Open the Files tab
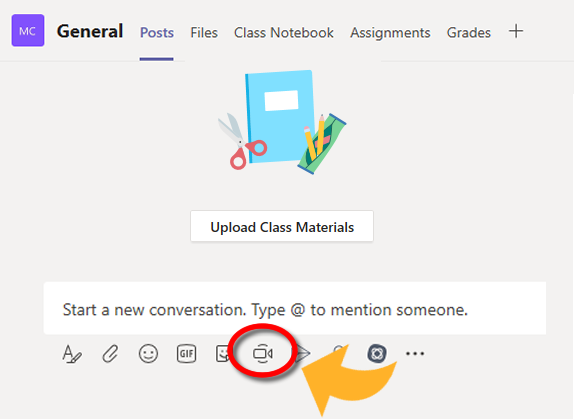 [x=204, y=33]
